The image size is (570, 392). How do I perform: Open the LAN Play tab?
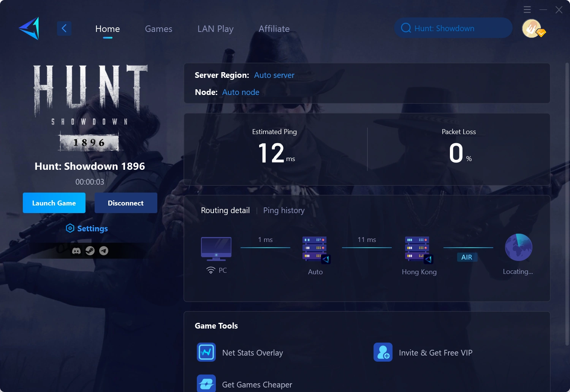215,29
